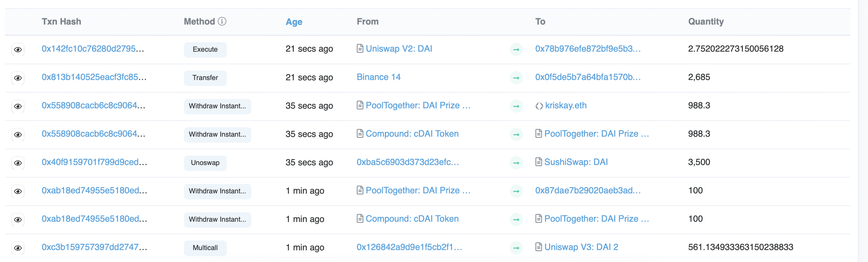Open sender address 0xba5c6903d373d23efc…

(408, 162)
